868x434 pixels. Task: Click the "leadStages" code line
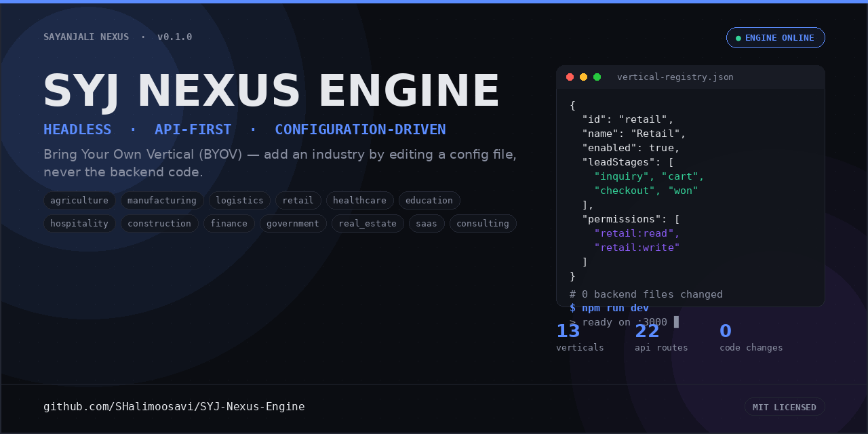[x=628, y=162]
